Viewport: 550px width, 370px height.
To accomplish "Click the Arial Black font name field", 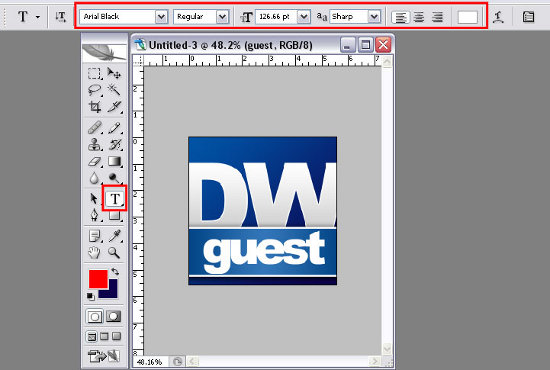I will point(117,16).
